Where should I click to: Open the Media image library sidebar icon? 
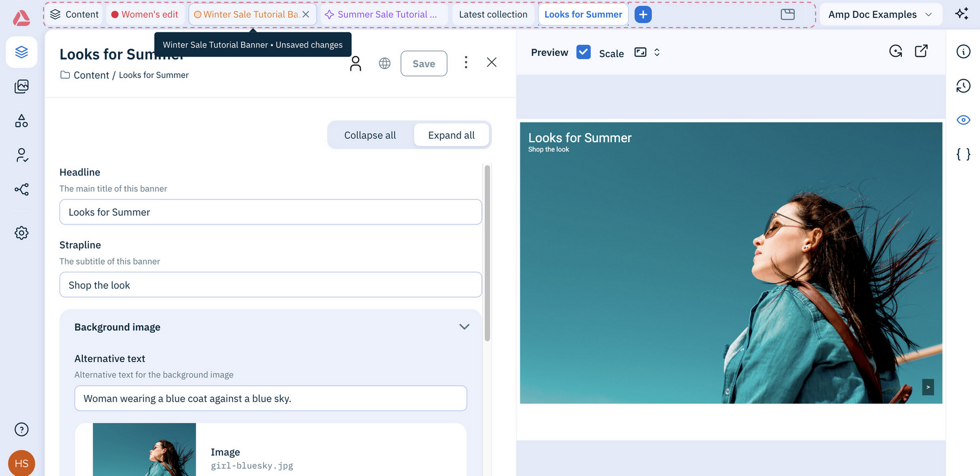pyautogui.click(x=21, y=86)
